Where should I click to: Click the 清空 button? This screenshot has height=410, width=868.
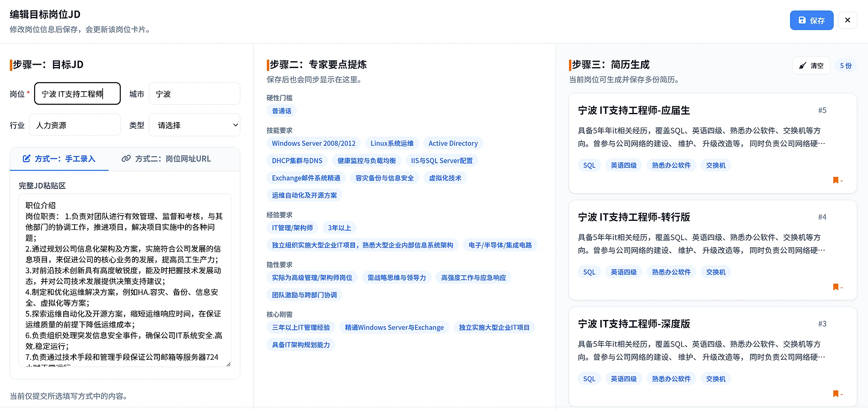pos(811,66)
